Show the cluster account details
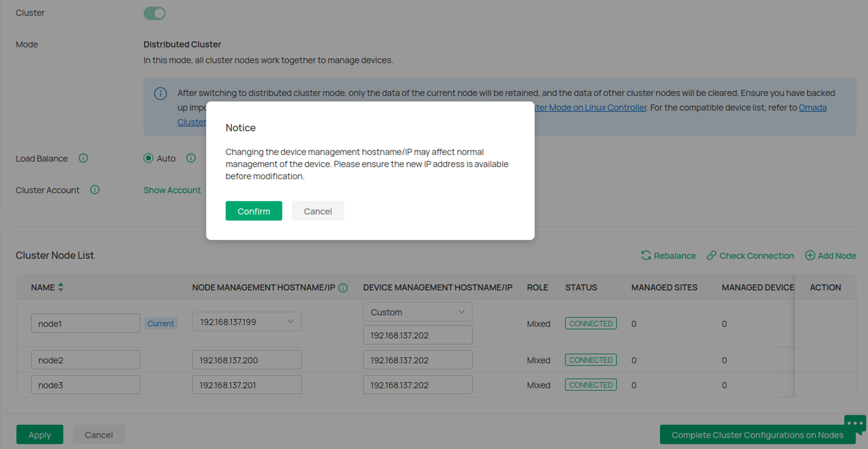Viewport: 868px width, 449px height. 172,190
